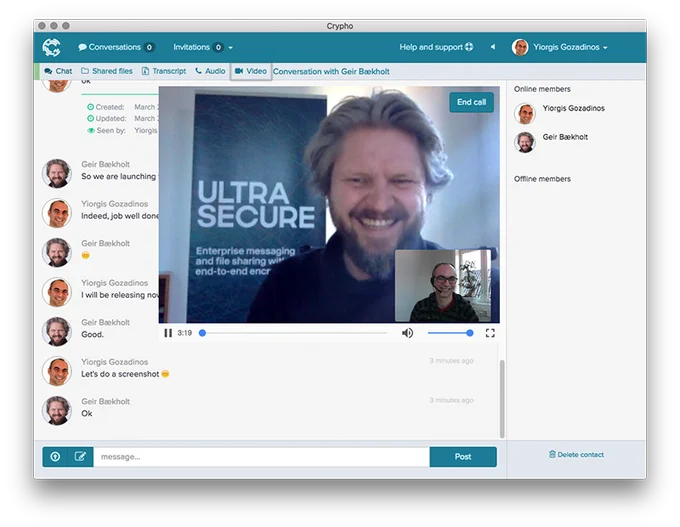Start an Audio call tab
Screen dimensions: 680x527
point(210,71)
